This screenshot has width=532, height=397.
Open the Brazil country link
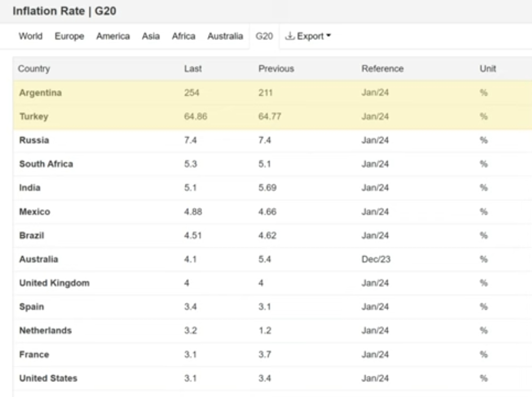pyautogui.click(x=32, y=236)
